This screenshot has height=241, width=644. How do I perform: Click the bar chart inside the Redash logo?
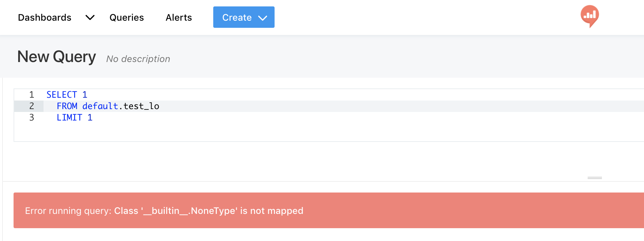point(590,14)
